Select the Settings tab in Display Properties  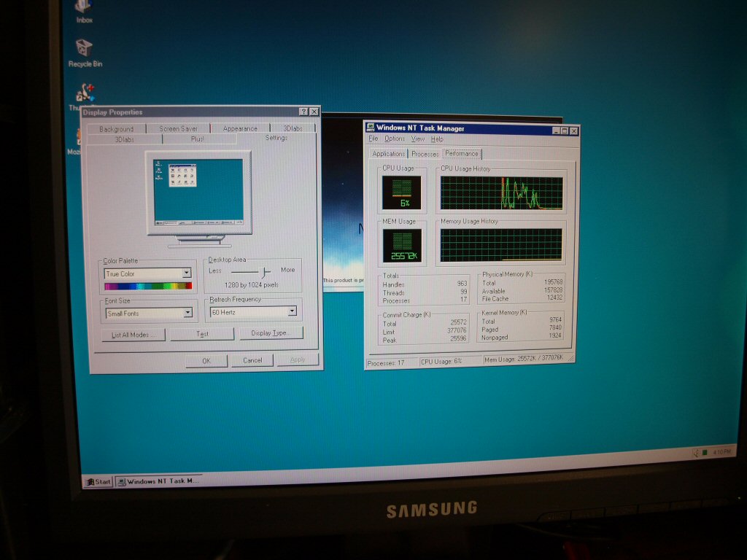click(276, 138)
